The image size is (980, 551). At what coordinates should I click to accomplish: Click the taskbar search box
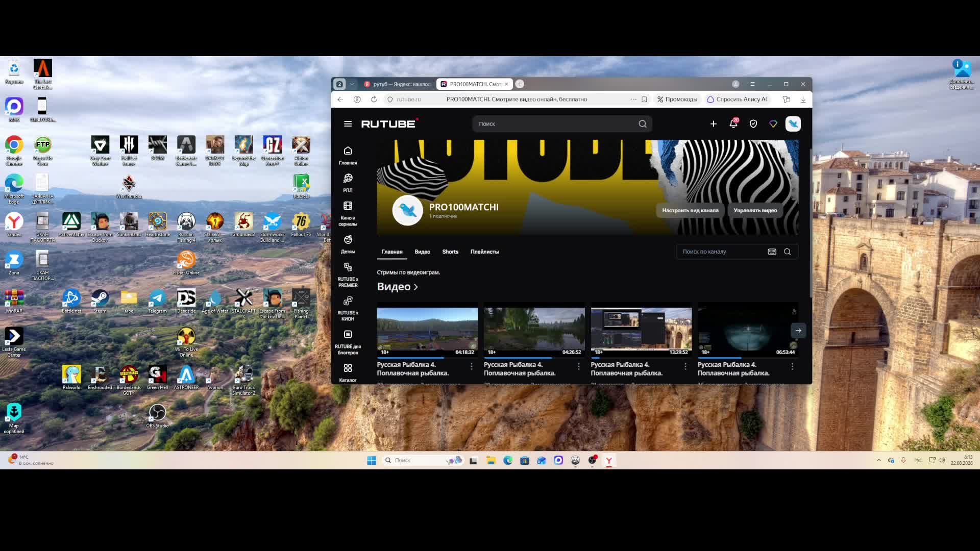click(423, 460)
